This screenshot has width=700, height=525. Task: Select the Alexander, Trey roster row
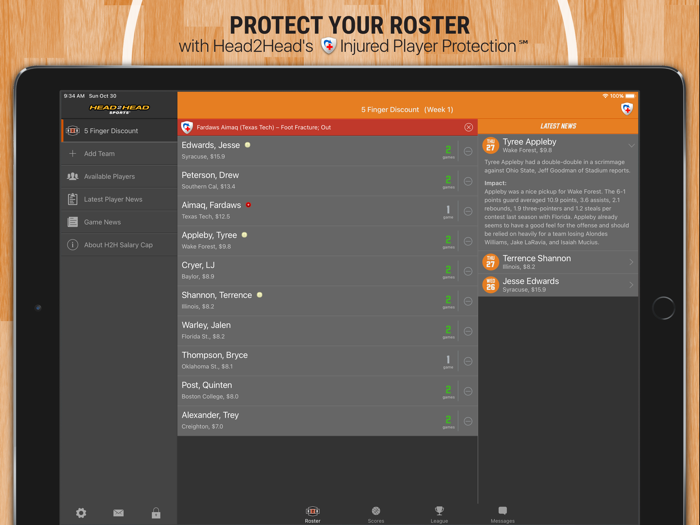(327, 421)
